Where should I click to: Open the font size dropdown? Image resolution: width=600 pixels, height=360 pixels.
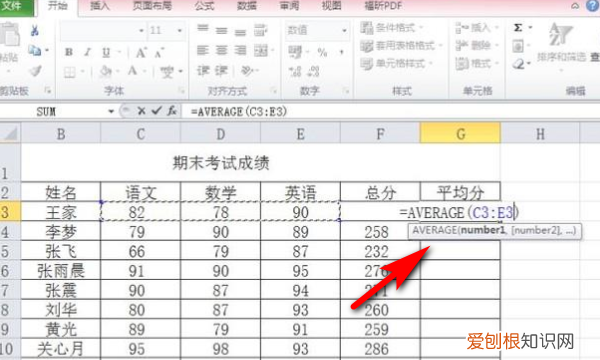click(179, 30)
